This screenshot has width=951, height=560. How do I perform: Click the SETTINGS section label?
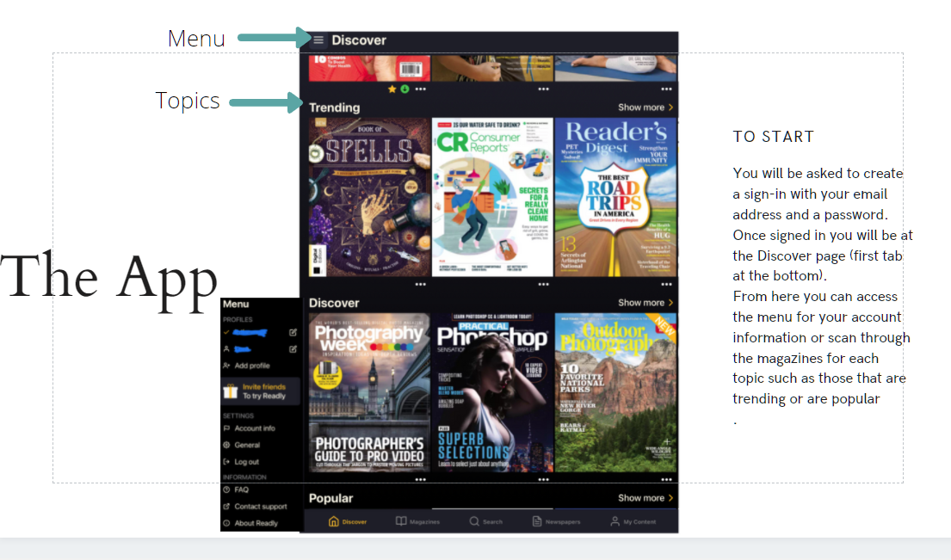tap(238, 415)
